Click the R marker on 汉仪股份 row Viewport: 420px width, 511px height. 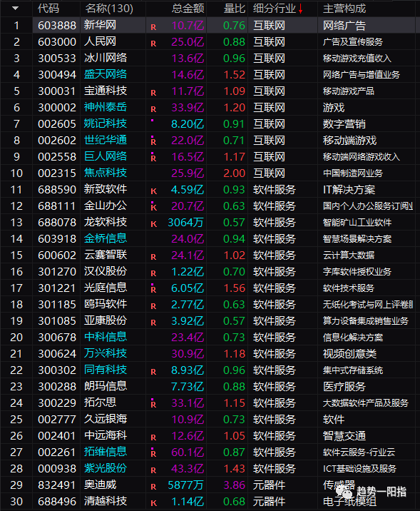coord(153,273)
